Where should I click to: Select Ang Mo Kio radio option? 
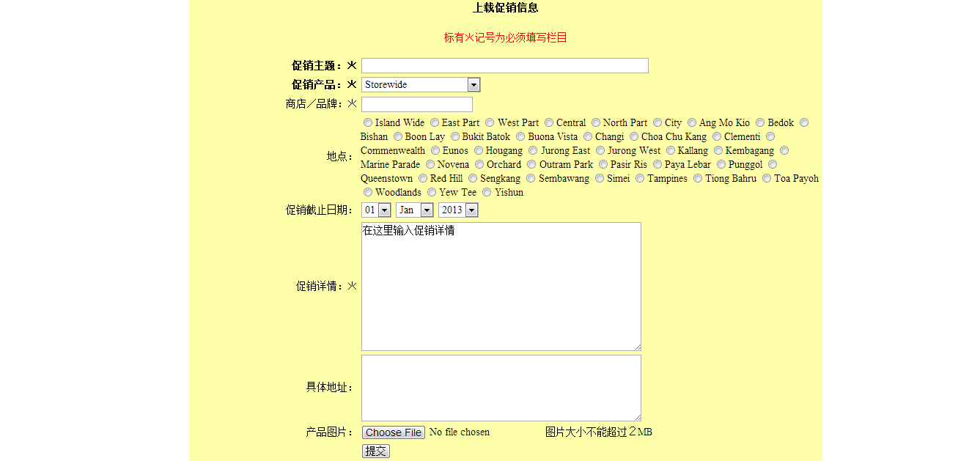click(x=692, y=123)
